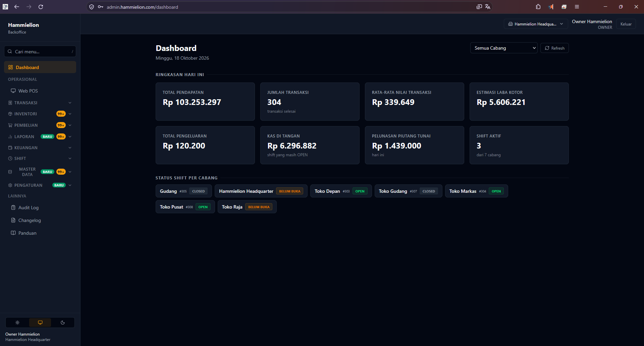Open Web POS menu item
The height and width of the screenshot is (346, 644).
coord(40,91)
